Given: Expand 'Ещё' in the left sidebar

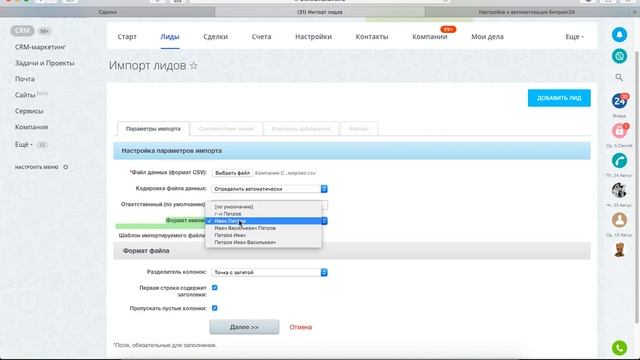Looking at the screenshot, I should pyautogui.click(x=24, y=144).
